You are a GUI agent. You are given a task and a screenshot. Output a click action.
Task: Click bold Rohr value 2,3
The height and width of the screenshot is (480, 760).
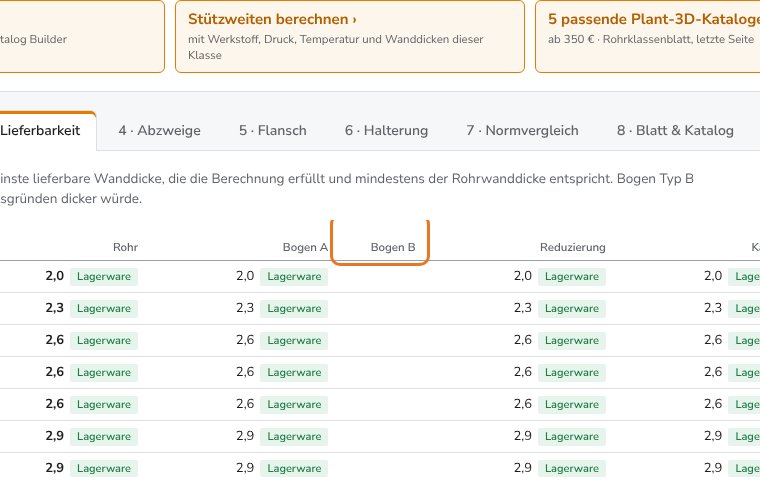tap(55, 308)
